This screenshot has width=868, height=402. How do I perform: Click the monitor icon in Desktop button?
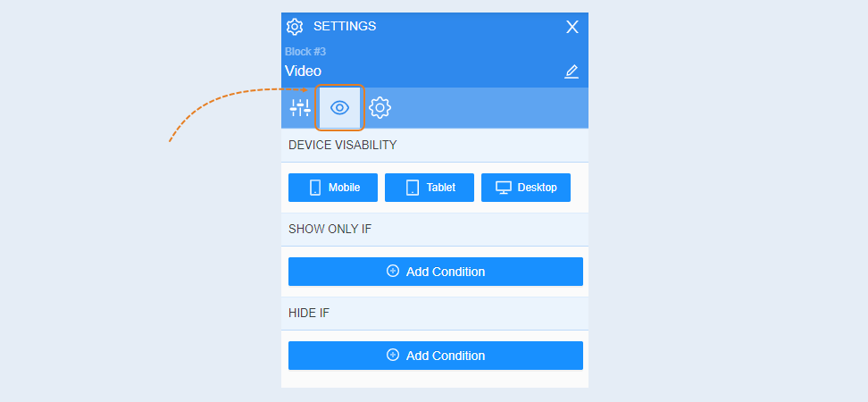[503, 188]
